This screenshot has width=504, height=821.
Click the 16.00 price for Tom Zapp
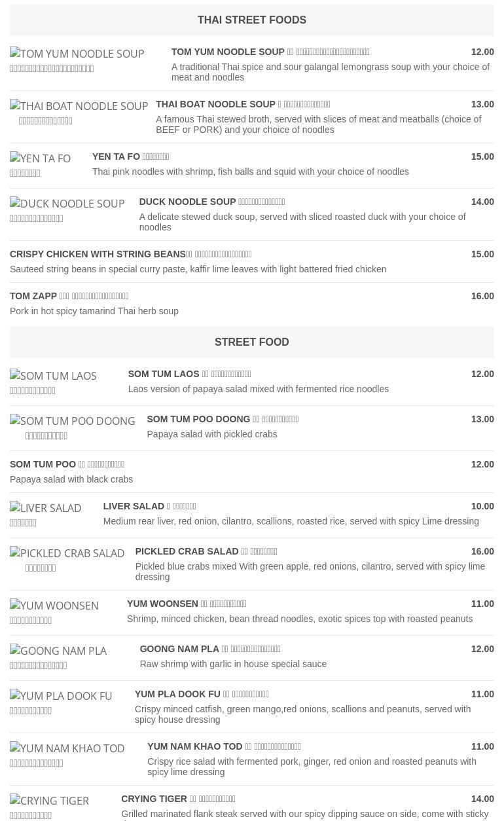point(482,296)
